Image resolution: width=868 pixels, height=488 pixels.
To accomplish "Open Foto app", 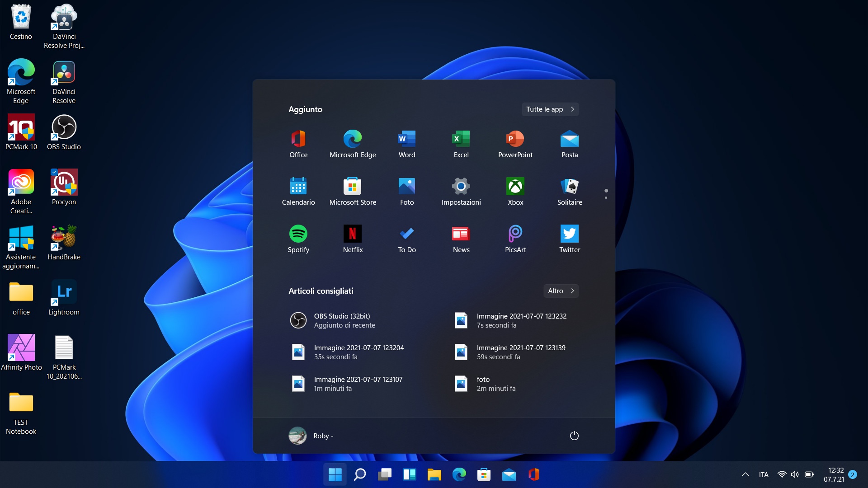I will (x=407, y=192).
